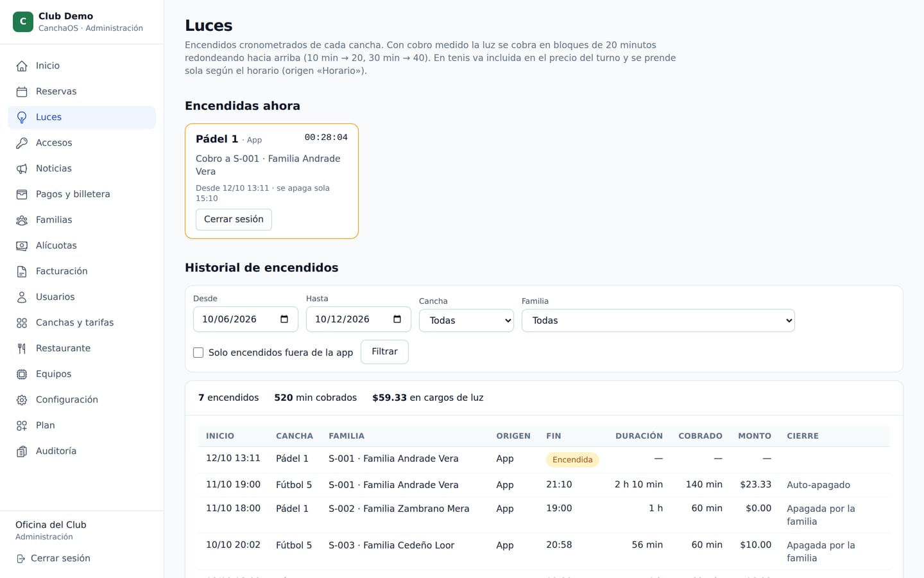
Task: Close the Pádel 1 session via Cerrar sesión
Action: 234,219
